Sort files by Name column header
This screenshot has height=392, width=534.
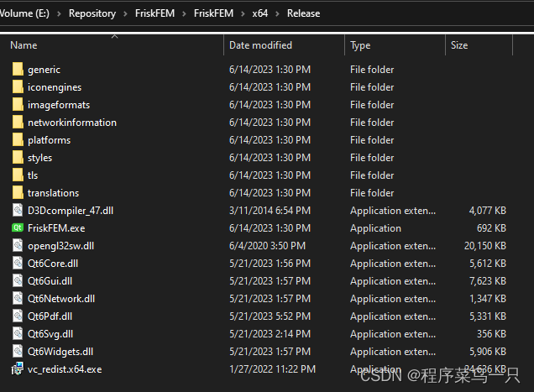pos(24,45)
